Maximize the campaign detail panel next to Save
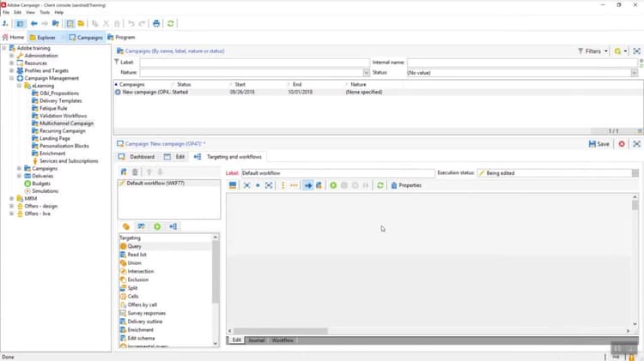 pos(636,144)
